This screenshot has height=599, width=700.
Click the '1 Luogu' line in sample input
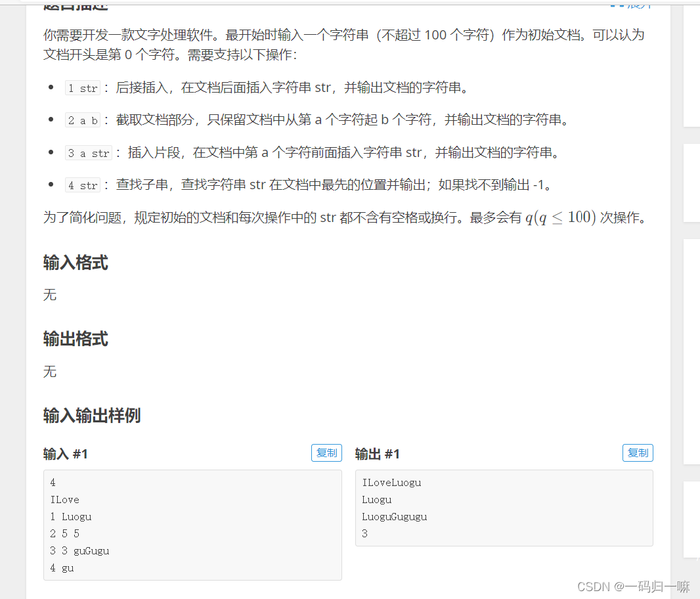tap(70, 517)
